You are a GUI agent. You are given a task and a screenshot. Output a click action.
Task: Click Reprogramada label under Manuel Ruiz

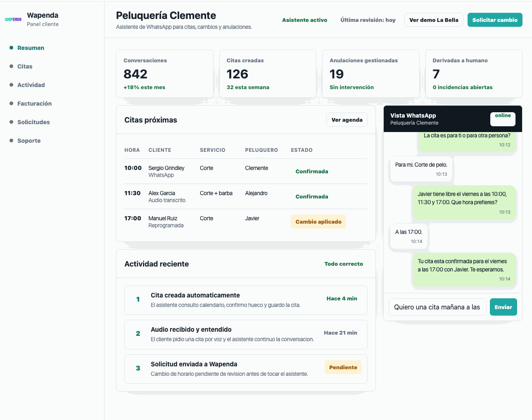pyautogui.click(x=166, y=226)
